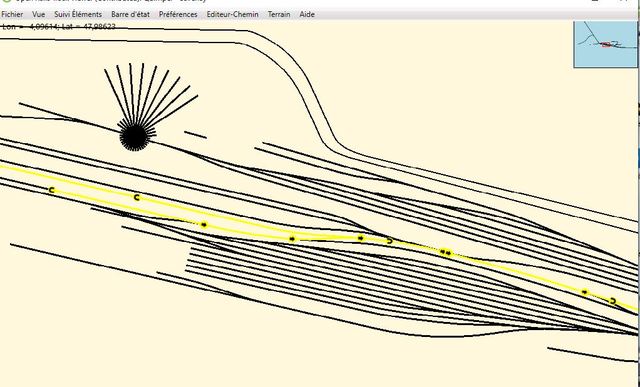Pick the C-shaped path node below the turntable

coord(137,198)
